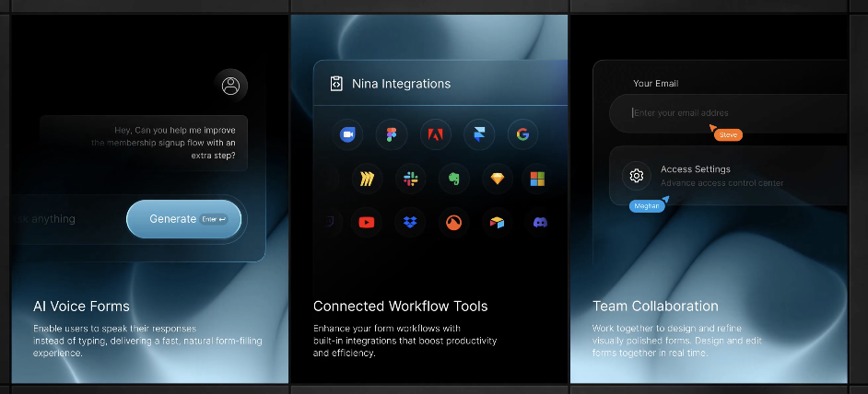The height and width of the screenshot is (394, 868).
Task: Click the "Nina Integrations" title
Action: [402, 84]
